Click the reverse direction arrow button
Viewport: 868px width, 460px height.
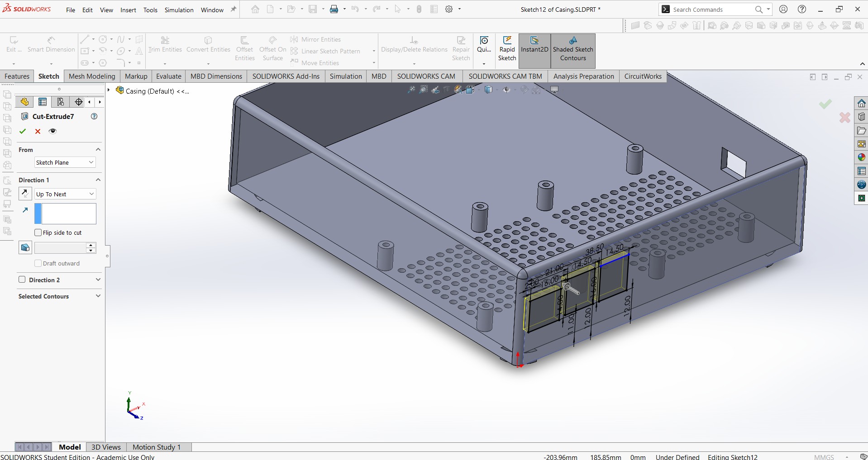25,194
